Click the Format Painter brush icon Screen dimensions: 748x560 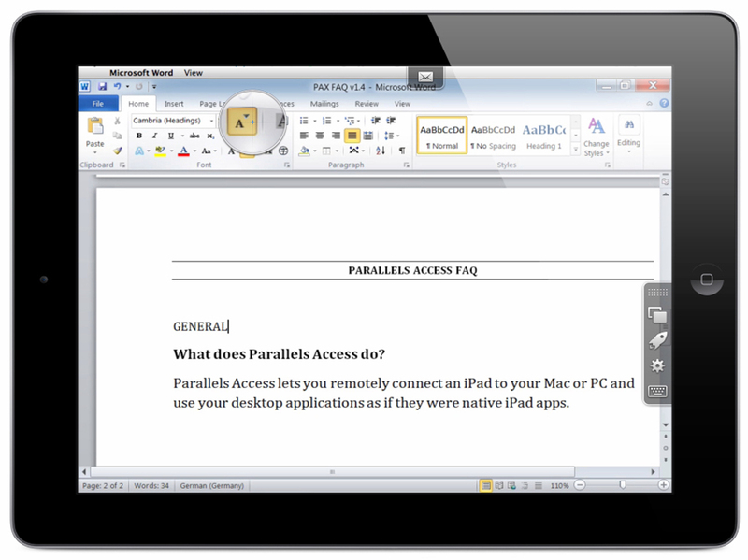(x=118, y=151)
